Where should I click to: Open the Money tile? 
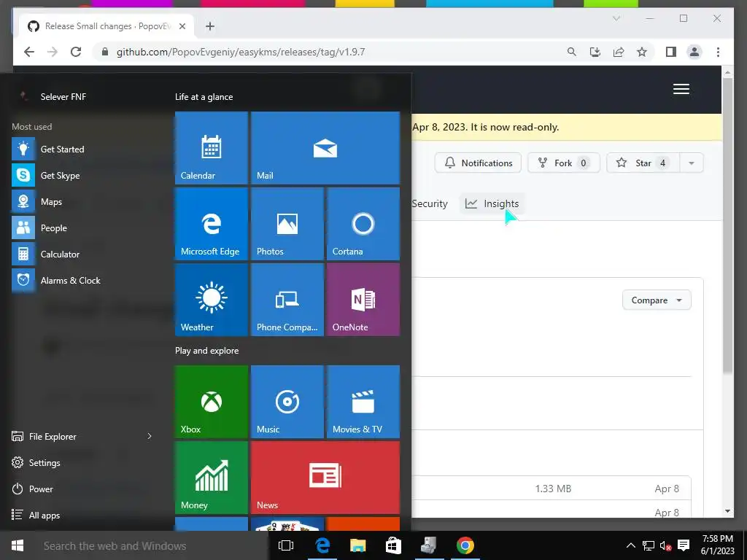[211, 478]
